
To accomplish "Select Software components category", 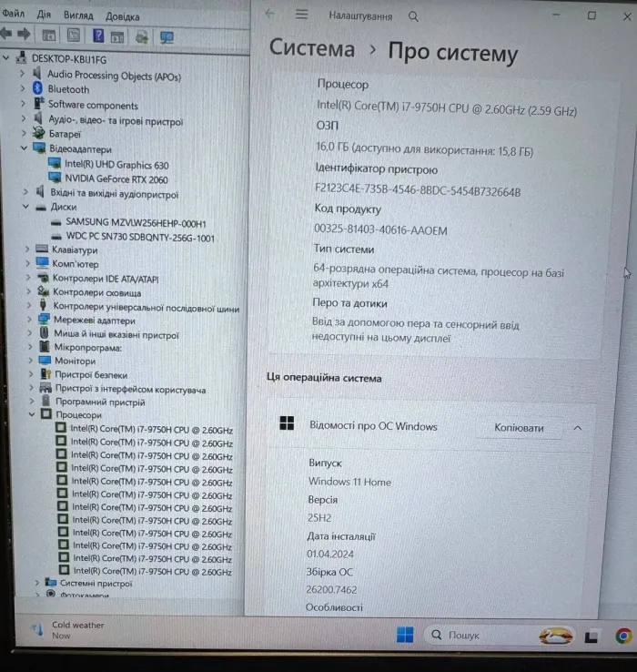I will 93,105.
